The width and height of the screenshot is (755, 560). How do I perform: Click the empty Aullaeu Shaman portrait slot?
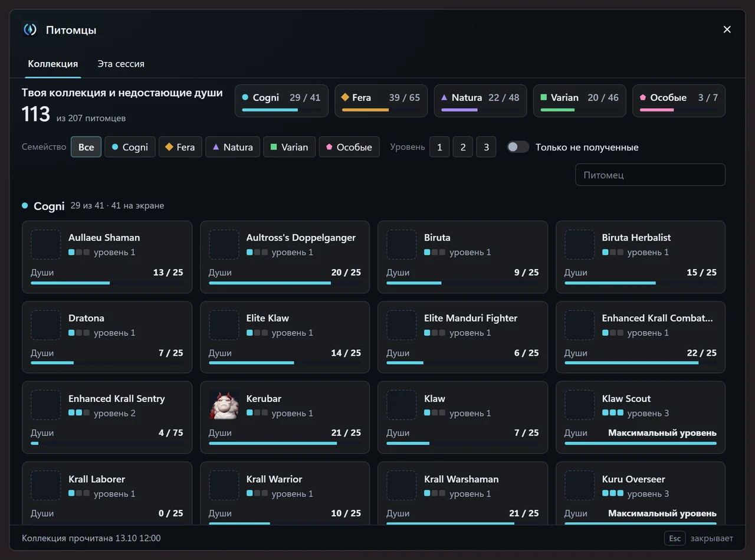pos(46,244)
